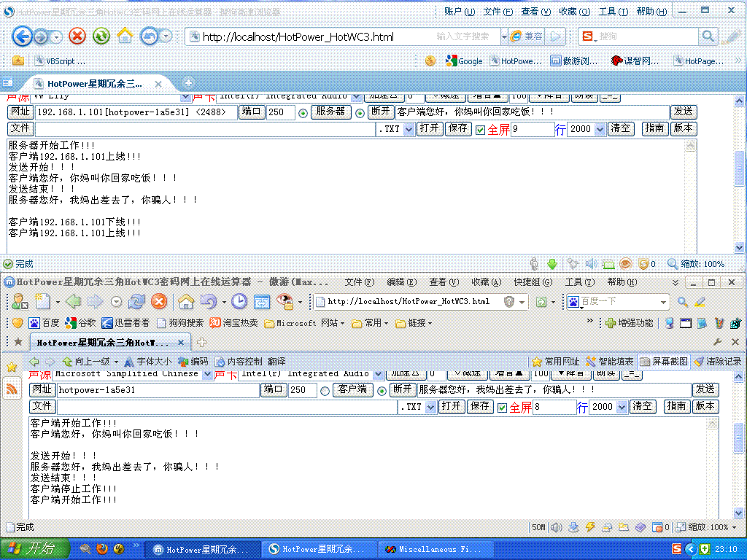Click the orange eye icon in Sogou status bar

[x=625, y=264]
